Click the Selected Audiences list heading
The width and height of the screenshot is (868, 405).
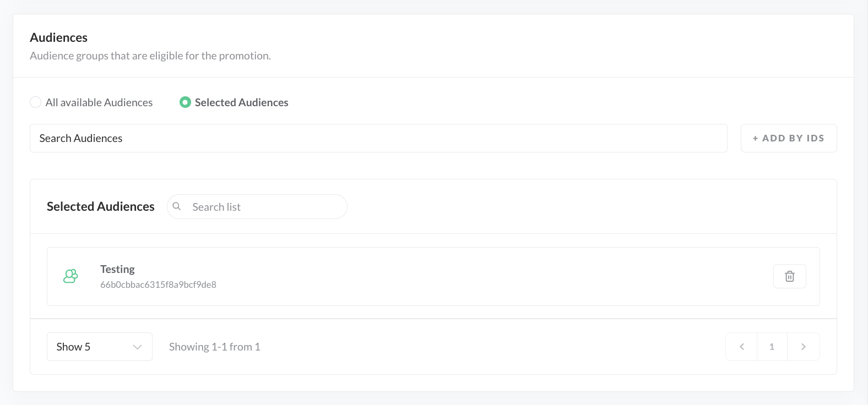(101, 206)
